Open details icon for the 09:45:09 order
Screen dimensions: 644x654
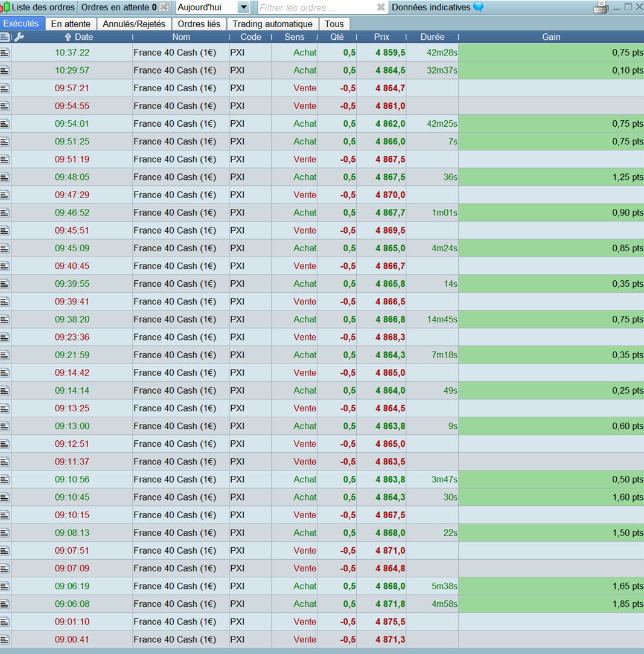click(5, 248)
